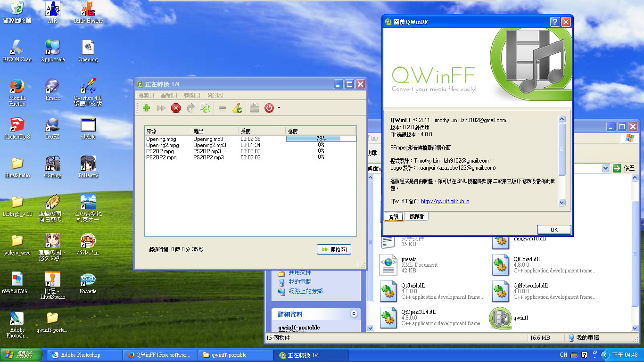The height and width of the screenshot is (362, 644).
Task: Click the 78% progress bar of Opening.mpg
Action: coord(321,139)
